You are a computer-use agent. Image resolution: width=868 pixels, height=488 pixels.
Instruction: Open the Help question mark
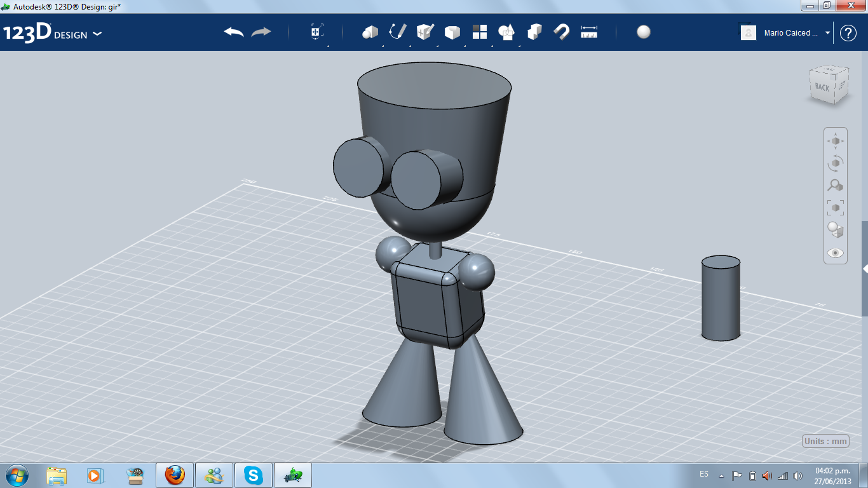[x=848, y=33]
